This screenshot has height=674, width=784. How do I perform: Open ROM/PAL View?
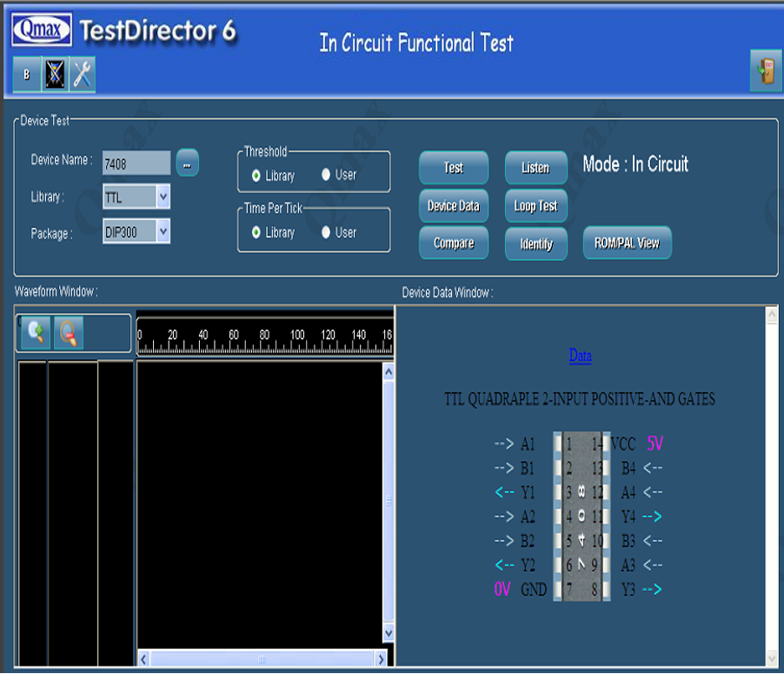click(627, 244)
